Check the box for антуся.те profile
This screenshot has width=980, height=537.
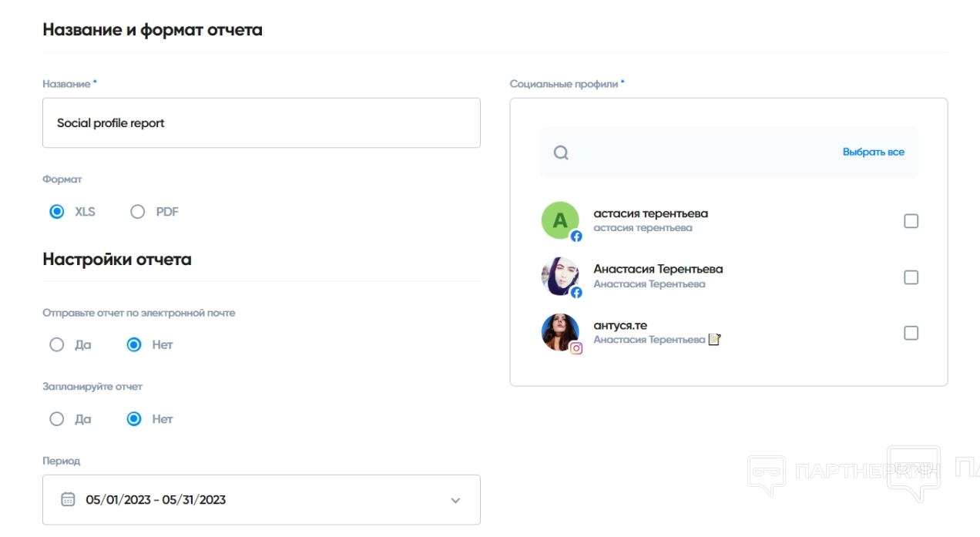(911, 333)
